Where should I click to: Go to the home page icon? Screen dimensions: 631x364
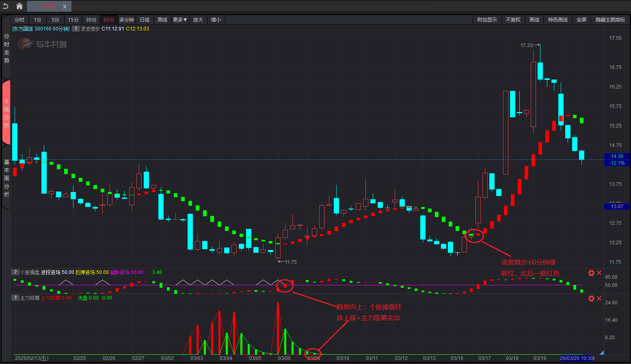click(x=19, y=6)
